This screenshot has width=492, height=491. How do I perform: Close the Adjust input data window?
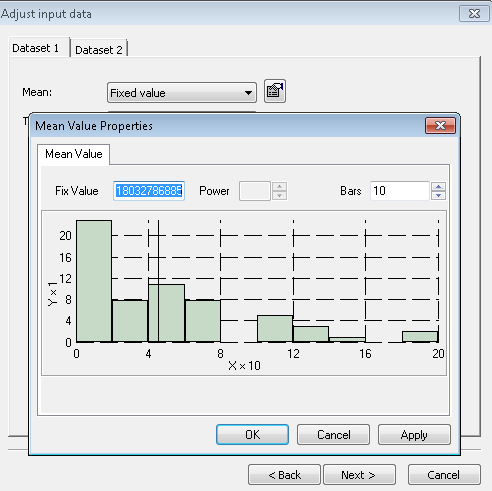(474, 14)
